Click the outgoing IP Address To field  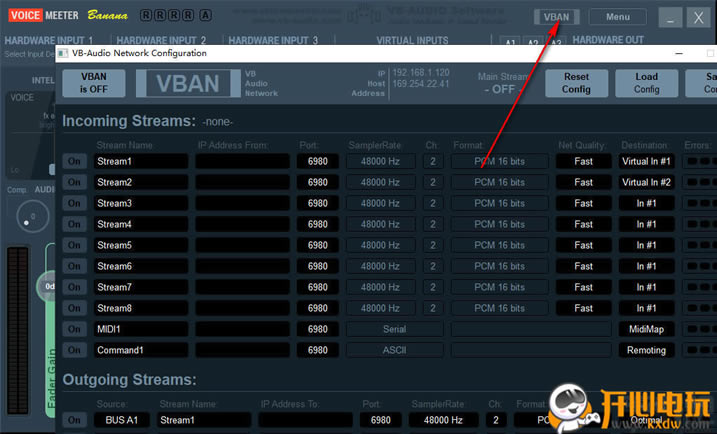(x=305, y=420)
